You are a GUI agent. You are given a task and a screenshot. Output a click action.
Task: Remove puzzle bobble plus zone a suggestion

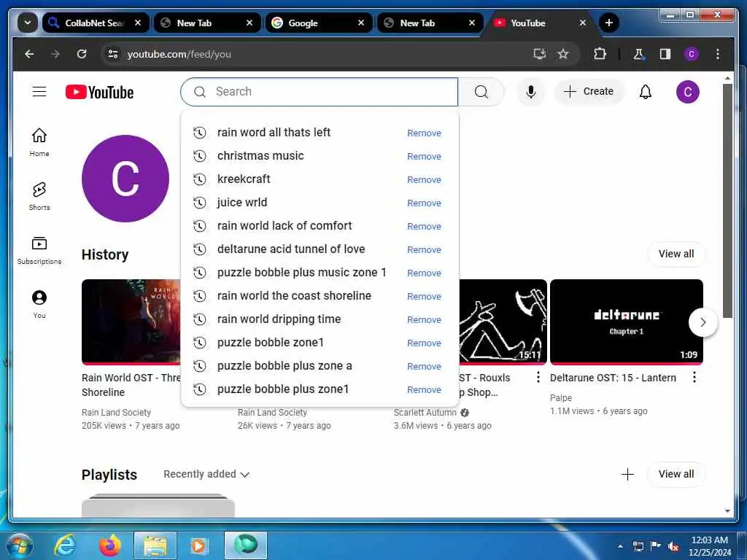point(424,366)
